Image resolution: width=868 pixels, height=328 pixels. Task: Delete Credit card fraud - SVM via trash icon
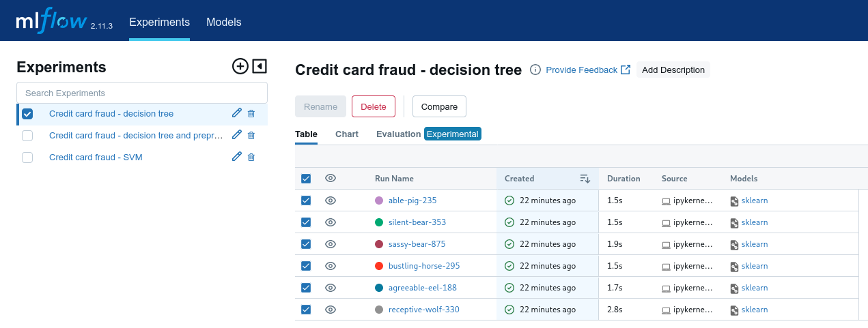[x=251, y=158]
